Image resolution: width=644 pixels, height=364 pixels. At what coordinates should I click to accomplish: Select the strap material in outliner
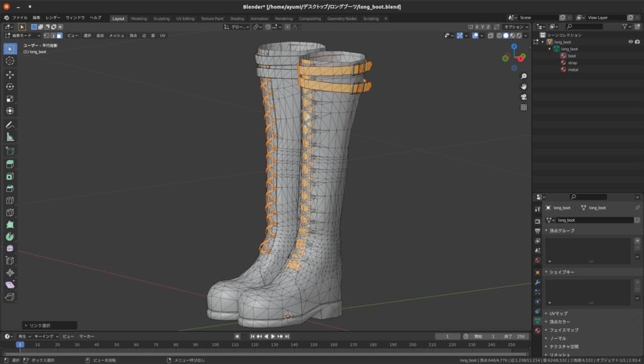(572, 62)
